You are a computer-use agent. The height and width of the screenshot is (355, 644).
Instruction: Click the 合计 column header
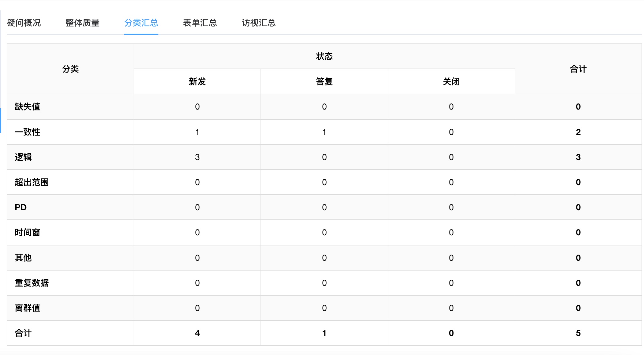[578, 69]
